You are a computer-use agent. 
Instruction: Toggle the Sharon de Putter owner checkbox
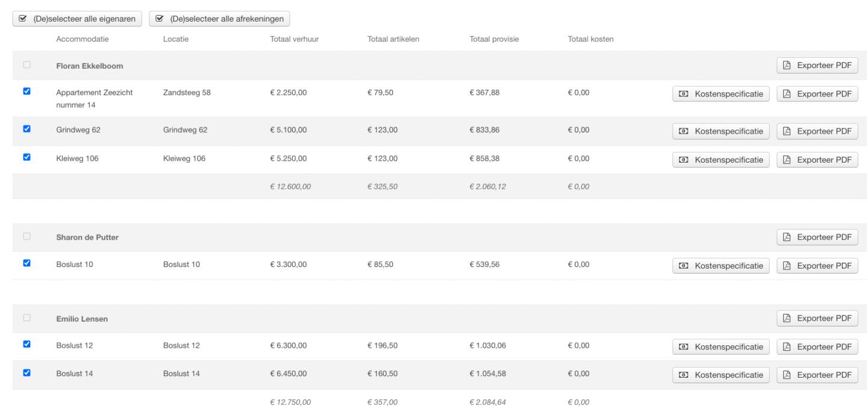pos(27,236)
